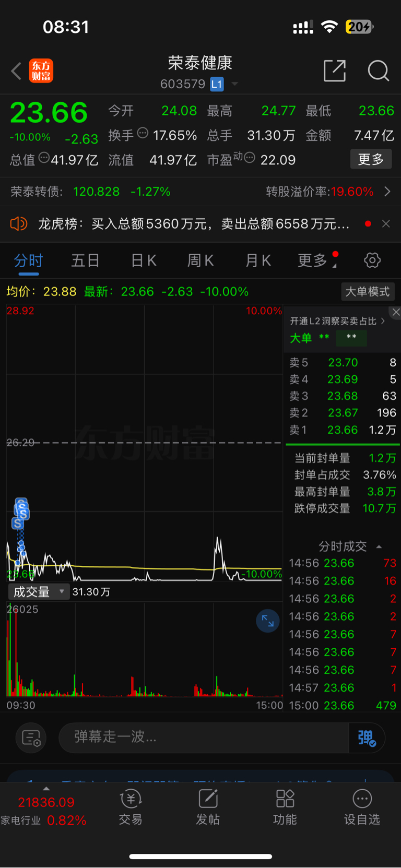Close the L2 promotion panel
The width and height of the screenshot is (401, 868).
396,312
